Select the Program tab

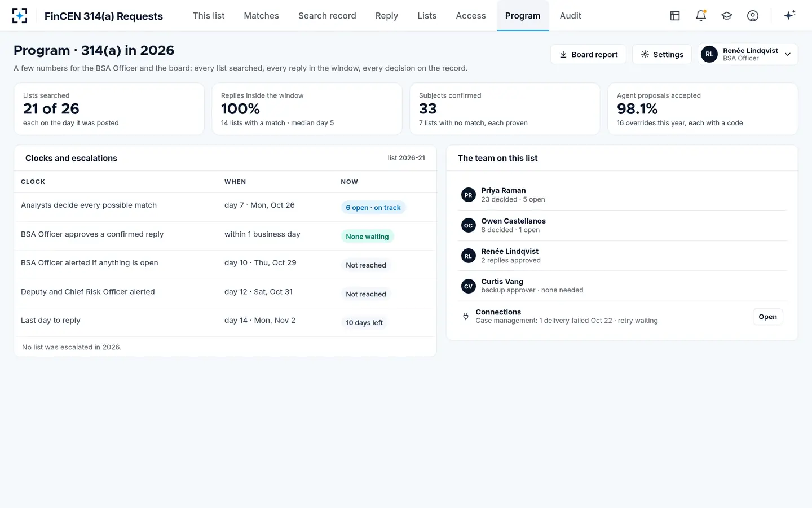pos(523,16)
